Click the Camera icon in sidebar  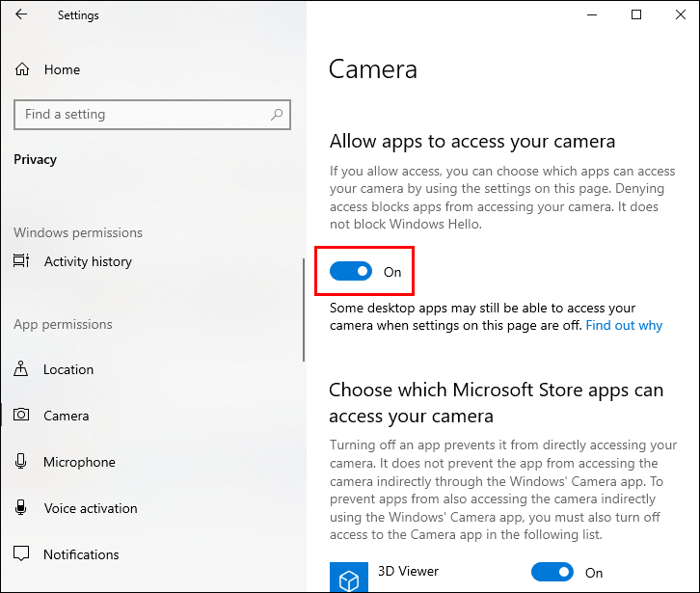pos(21,416)
